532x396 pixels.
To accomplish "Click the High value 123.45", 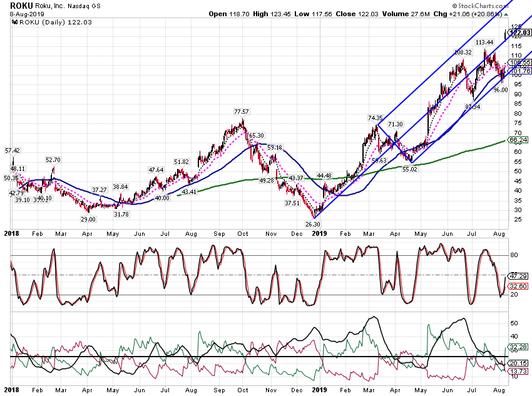I will click(280, 14).
